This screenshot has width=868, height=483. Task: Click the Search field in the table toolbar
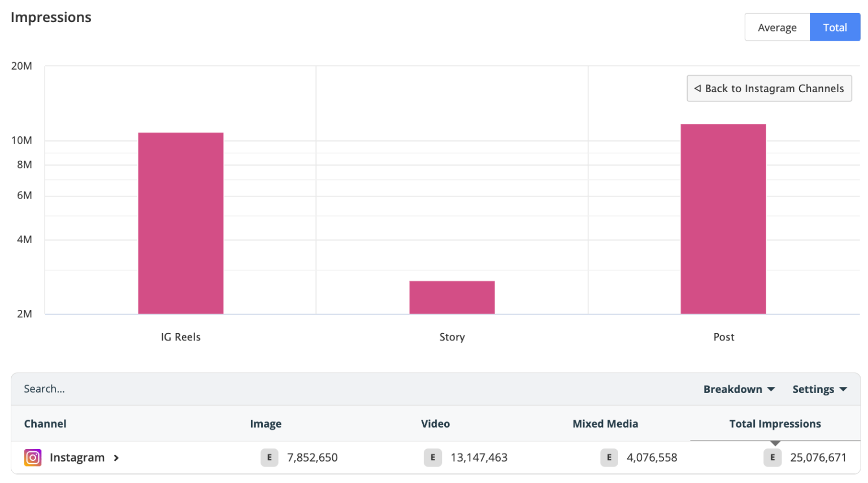tap(45, 389)
